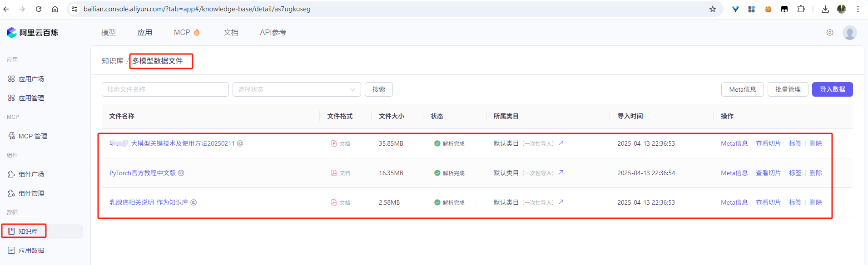Click the 搜索 button
Image resolution: width=868 pixels, height=265 pixels.
click(x=379, y=89)
